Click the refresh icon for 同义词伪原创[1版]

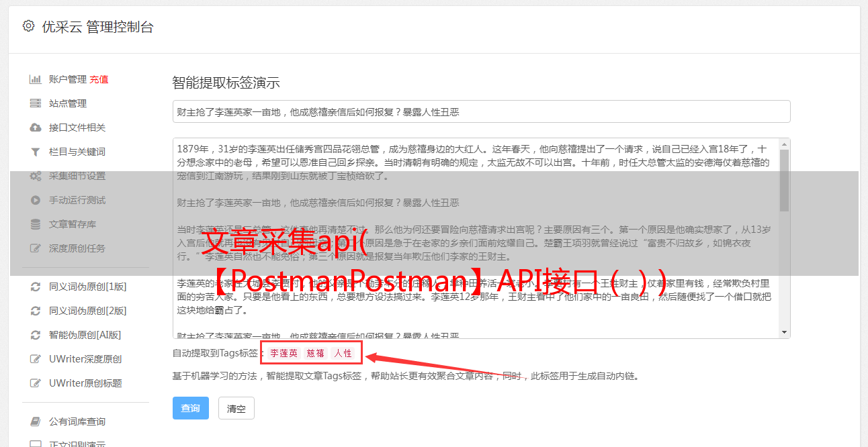[x=36, y=287]
